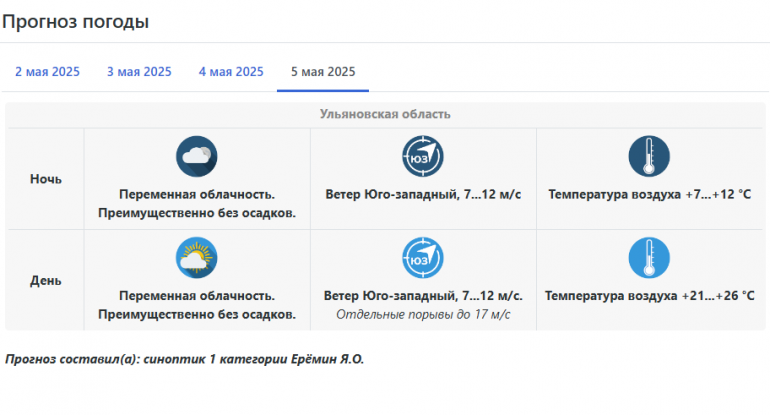Click the night thermometer icon
The width and height of the screenshot is (770, 415).
pos(648,156)
